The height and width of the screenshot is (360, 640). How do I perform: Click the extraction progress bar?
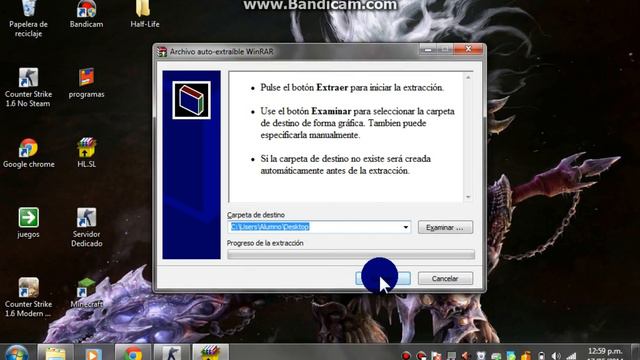point(351,255)
